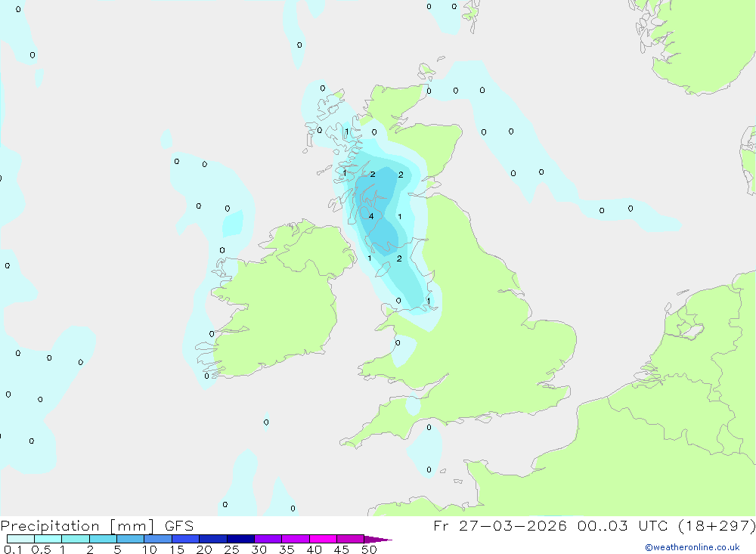The height and width of the screenshot is (554, 756).
Task: Select the 30–35 mm purple legend swatch
Action: (268, 539)
